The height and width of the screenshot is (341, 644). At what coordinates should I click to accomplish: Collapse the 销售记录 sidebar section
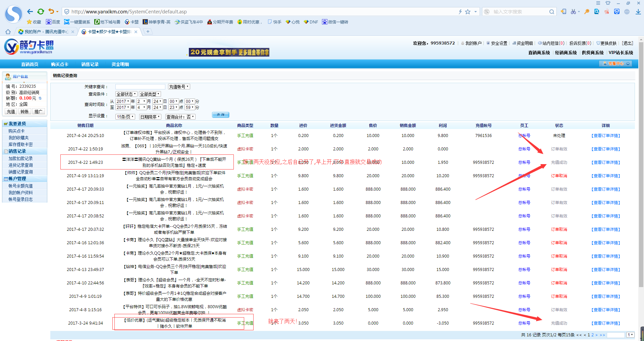(x=17, y=151)
